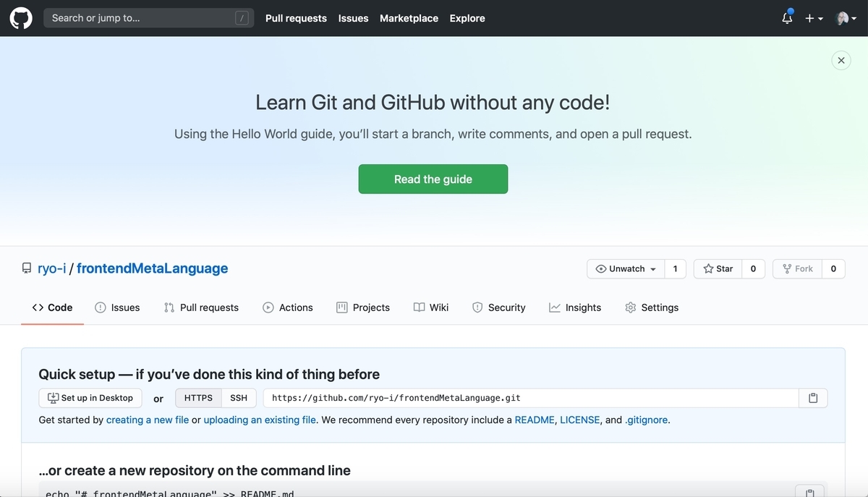Image resolution: width=868 pixels, height=497 pixels.
Task: Open the notifications bell
Action: pyautogui.click(x=787, y=18)
